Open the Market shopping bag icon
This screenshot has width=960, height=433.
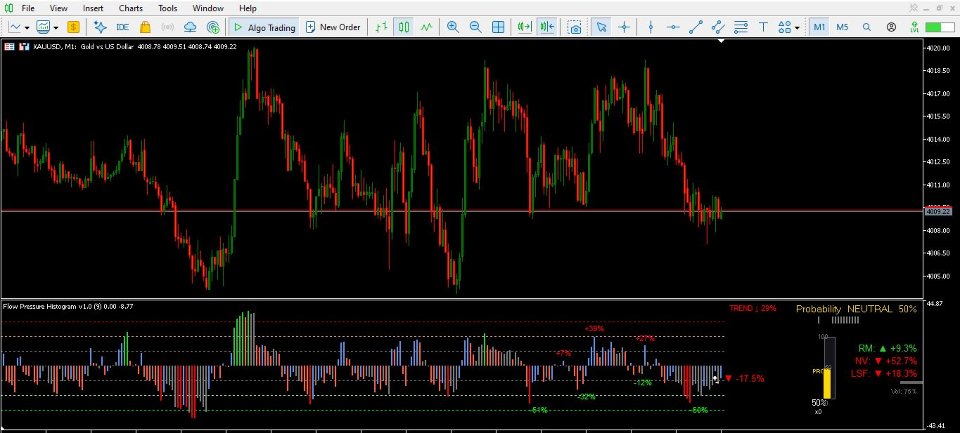point(145,28)
